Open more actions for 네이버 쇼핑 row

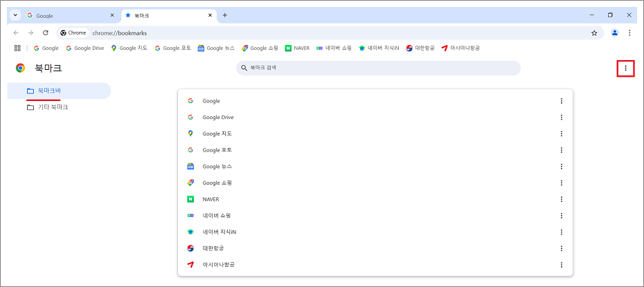(x=562, y=216)
